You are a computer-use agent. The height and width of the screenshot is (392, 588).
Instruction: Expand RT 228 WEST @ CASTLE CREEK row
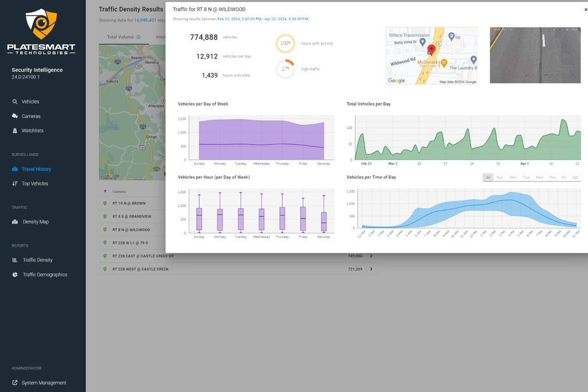coord(372,269)
